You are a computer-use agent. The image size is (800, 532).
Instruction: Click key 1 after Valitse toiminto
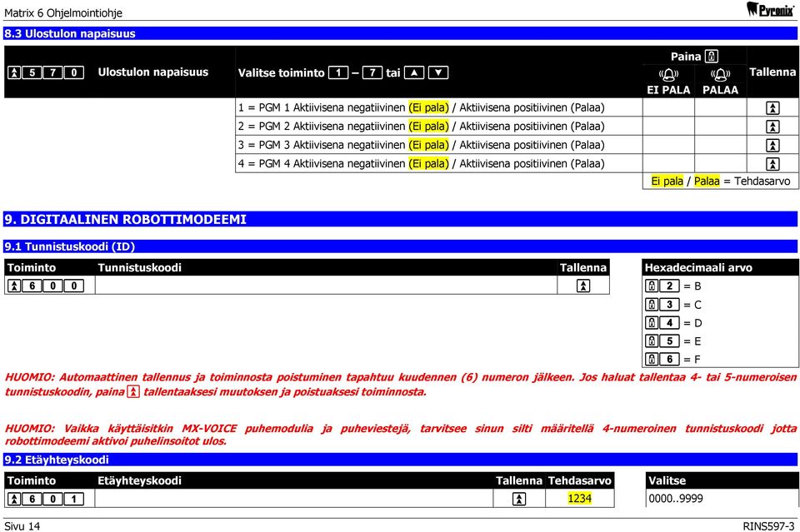click(x=338, y=73)
